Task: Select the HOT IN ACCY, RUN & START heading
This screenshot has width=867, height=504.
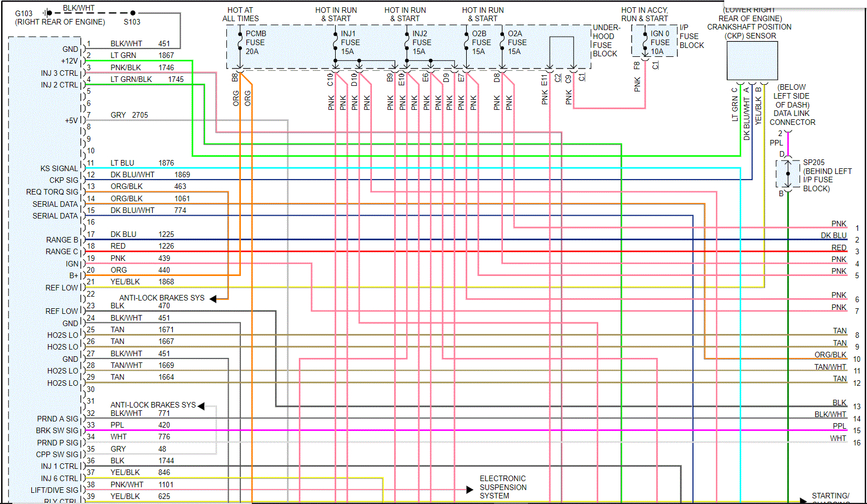Action: point(645,14)
